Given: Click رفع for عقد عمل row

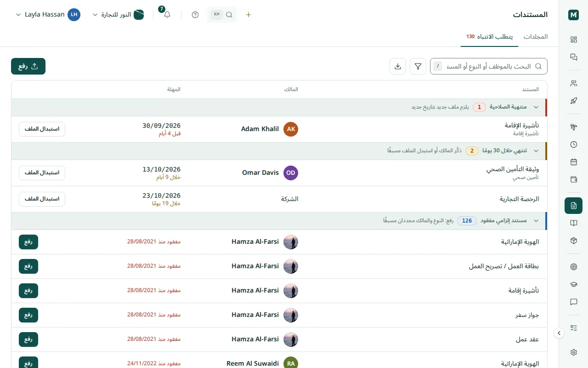Looking at the screenshot, I should tap(28, 339).
